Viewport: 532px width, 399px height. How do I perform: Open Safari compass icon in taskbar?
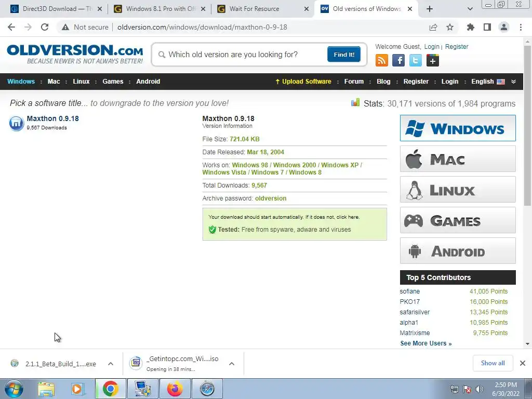[207, 389]
